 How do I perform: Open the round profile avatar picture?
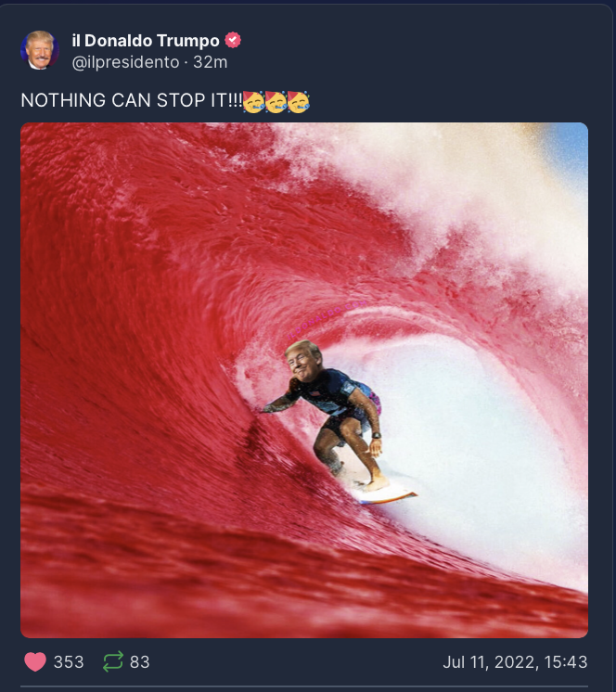coord(39,50)
